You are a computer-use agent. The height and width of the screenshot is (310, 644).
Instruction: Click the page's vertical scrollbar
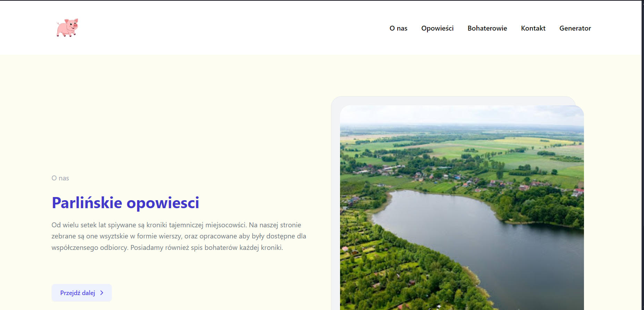pos(643,139)
